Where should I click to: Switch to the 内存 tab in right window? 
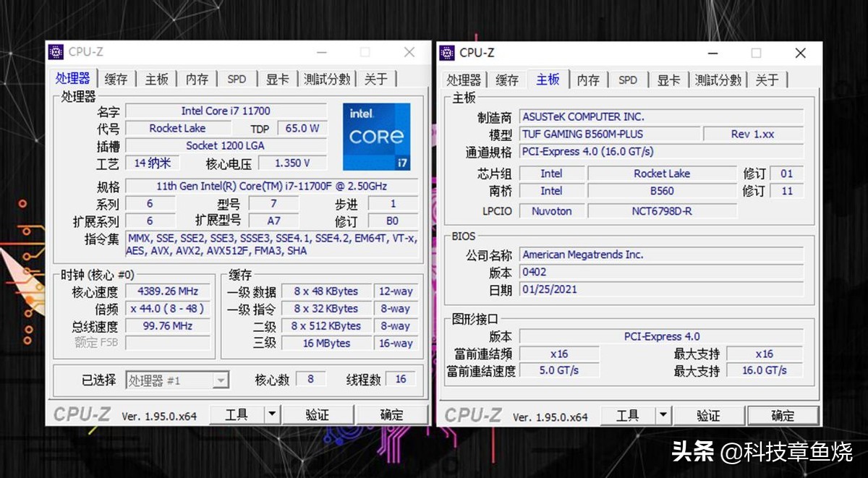(589, 80)
